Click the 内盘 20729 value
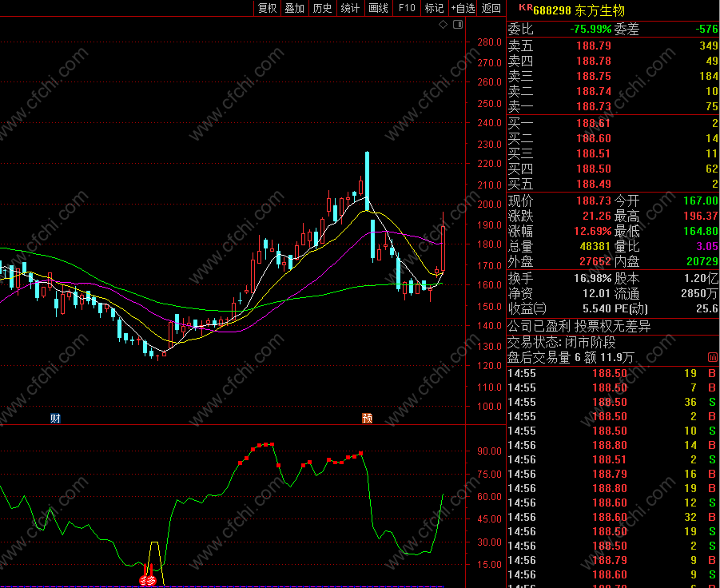720x588 pixels. pyautogui.click(x=702, y=261)
